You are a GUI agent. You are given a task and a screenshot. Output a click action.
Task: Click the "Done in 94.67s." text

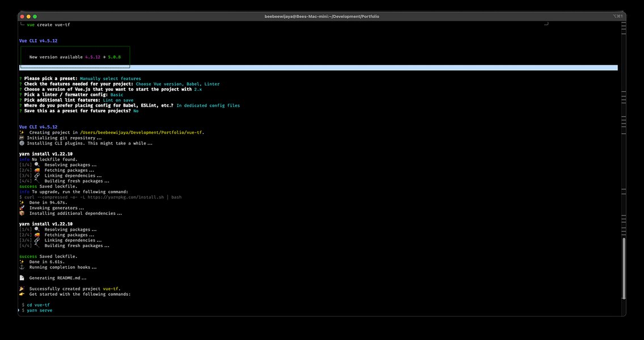(48, 202)
